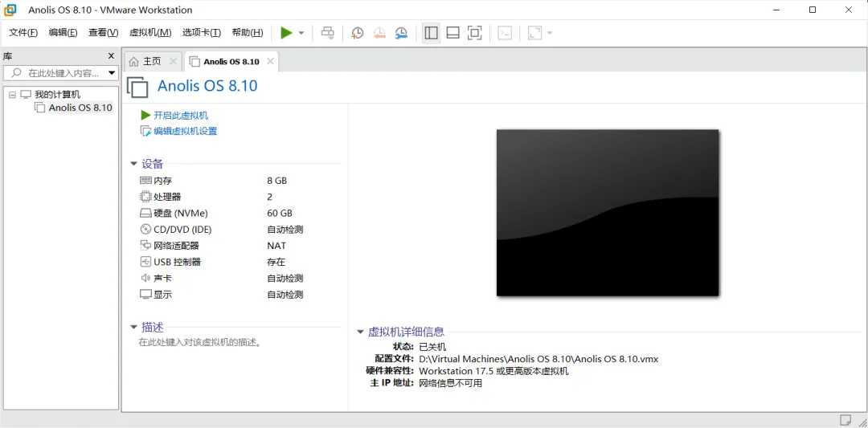
Task: Click the 网络适配器 network icon
Action: (x=145, y=246)
